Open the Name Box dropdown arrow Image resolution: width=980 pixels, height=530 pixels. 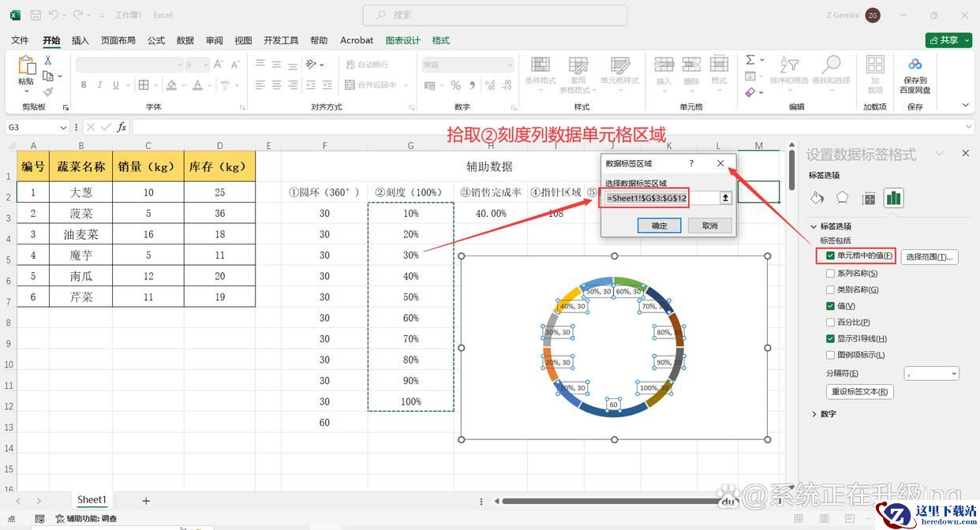coord(63,127)
